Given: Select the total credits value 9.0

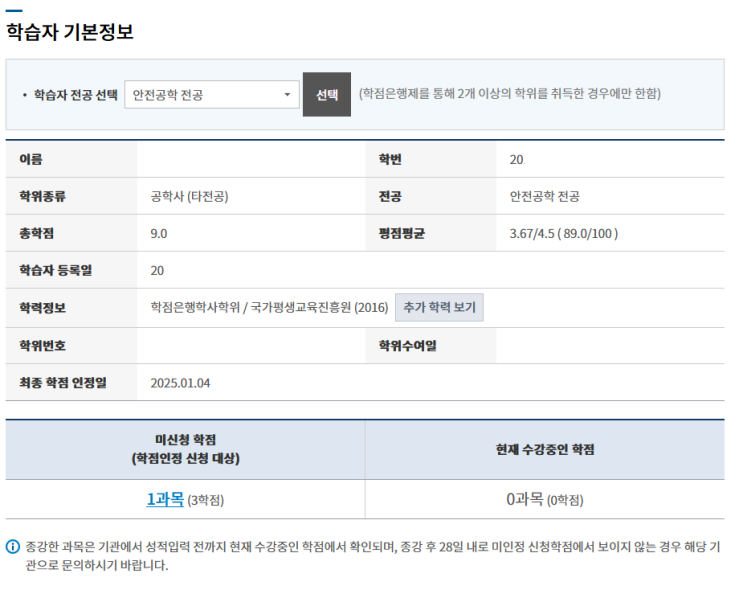Looking at the screenshot, I should pyautogui.click(x=159, y=234).
